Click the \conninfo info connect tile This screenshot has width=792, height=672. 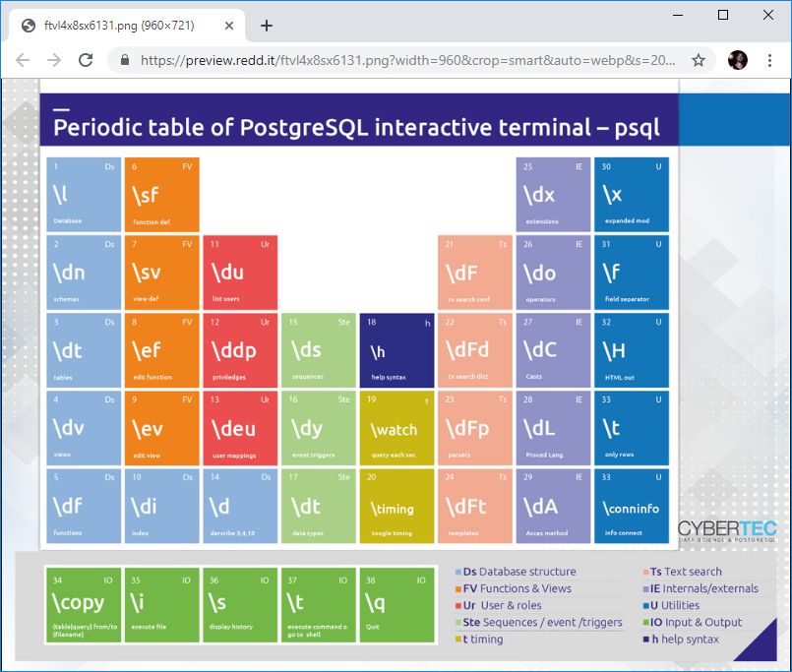coord(631,506)
